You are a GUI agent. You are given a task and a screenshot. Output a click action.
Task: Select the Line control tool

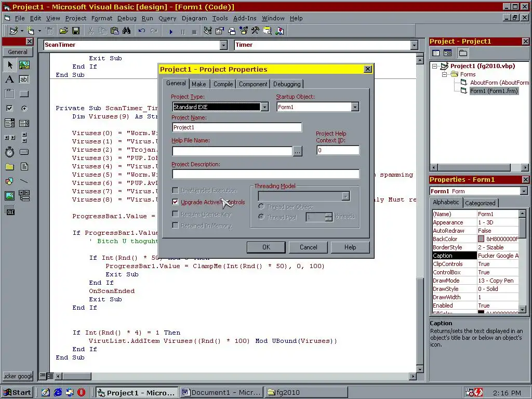click(x=24, y=181)
